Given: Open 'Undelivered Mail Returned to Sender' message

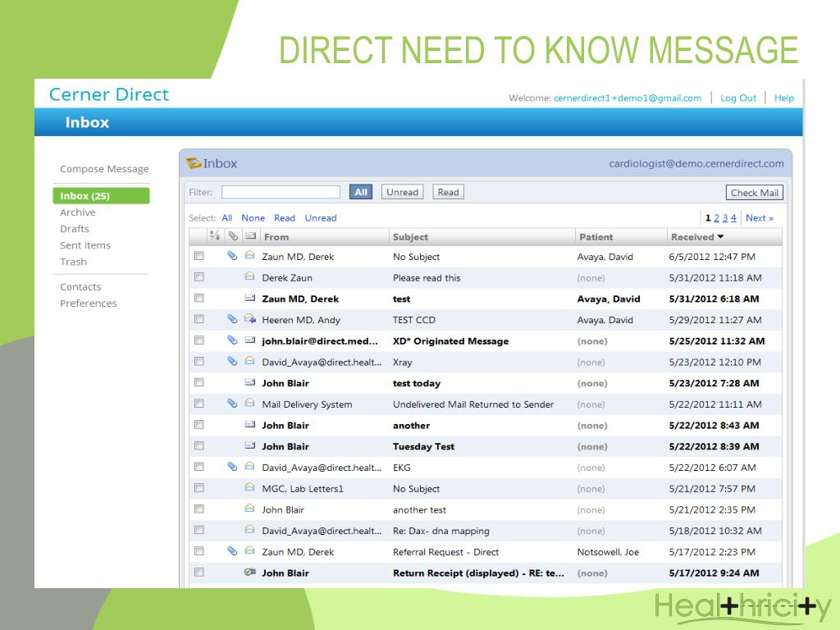Looking at the screenshot, I should 473,404.
